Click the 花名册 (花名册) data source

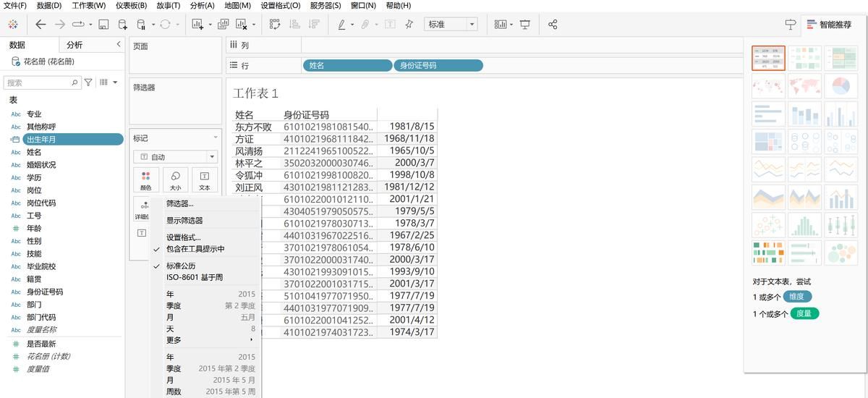(48, 62)
